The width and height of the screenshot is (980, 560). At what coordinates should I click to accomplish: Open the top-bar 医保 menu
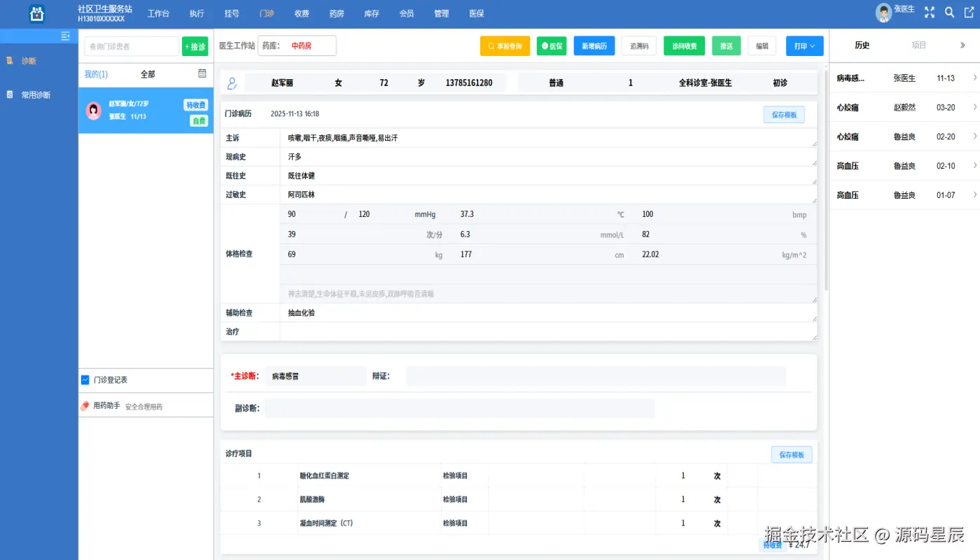click(x=477, y=13)
